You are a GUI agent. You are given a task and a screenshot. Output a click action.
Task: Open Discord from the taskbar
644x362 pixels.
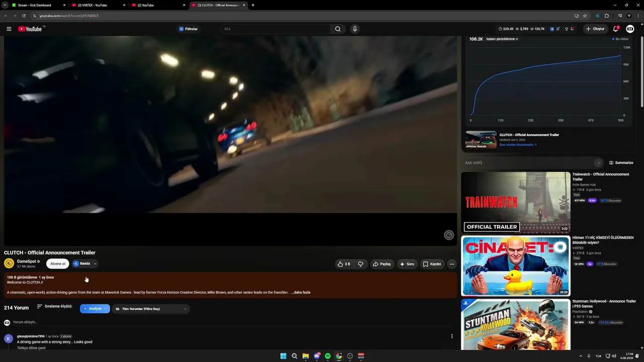316,356
